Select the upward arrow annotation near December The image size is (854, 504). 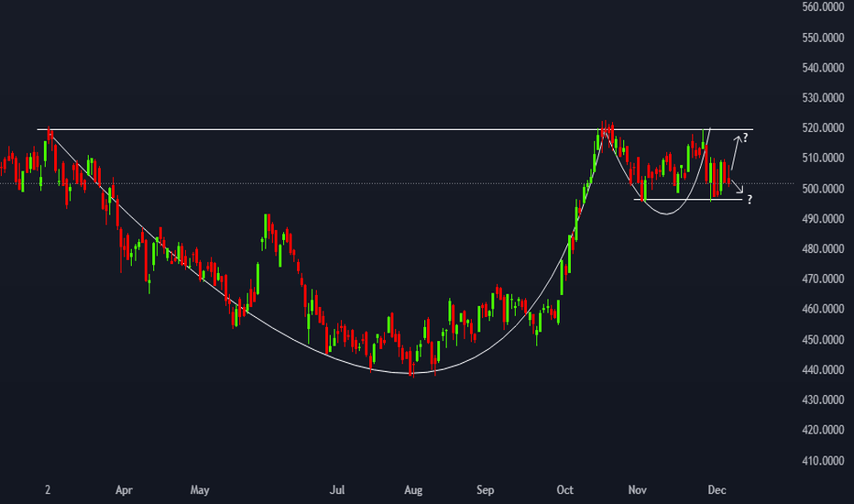(x=735, y=152)
